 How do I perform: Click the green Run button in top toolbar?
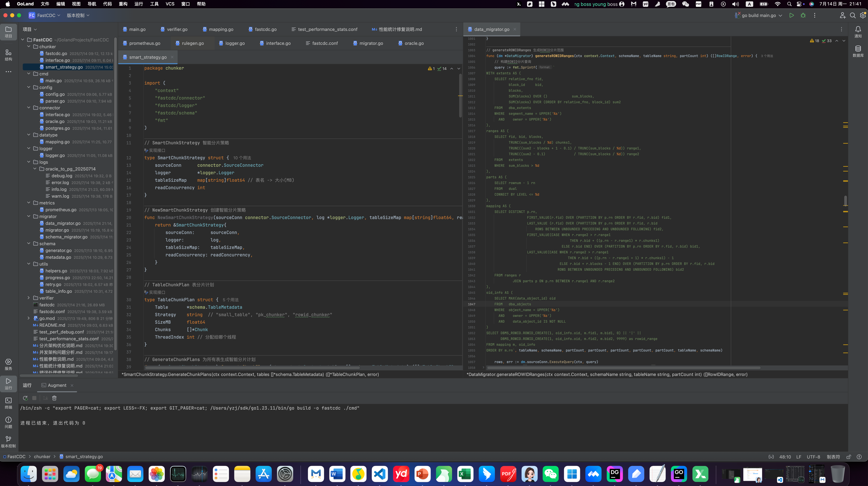click(x=792, y=15)
